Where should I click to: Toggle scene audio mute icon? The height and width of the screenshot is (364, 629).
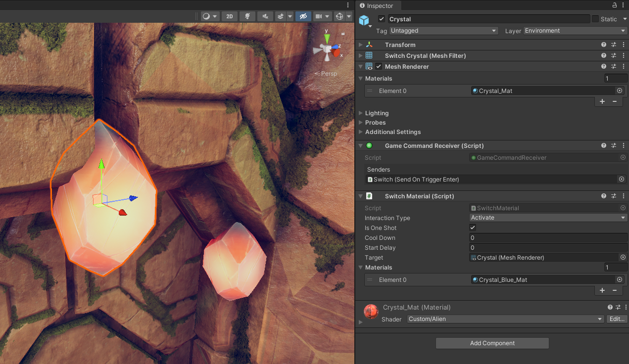tap(266, 16)
